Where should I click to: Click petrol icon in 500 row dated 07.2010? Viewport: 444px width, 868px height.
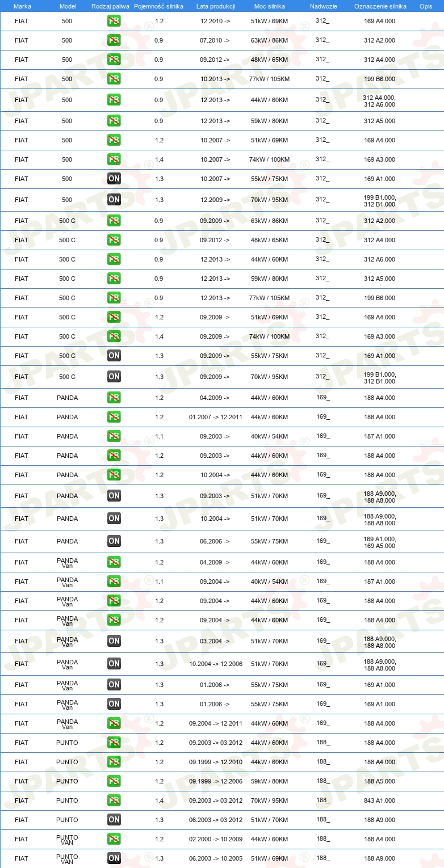click(114, 40)
